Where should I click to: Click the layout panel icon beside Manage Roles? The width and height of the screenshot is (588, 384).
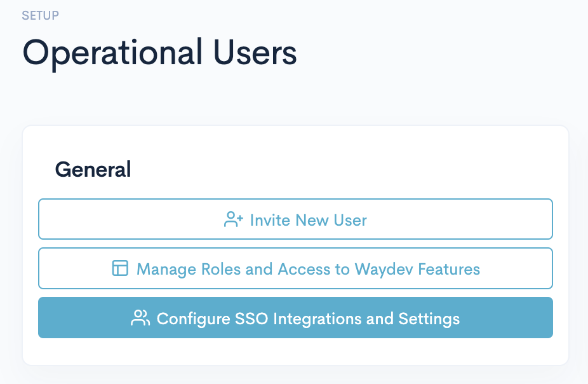click(x=120, y=269)
